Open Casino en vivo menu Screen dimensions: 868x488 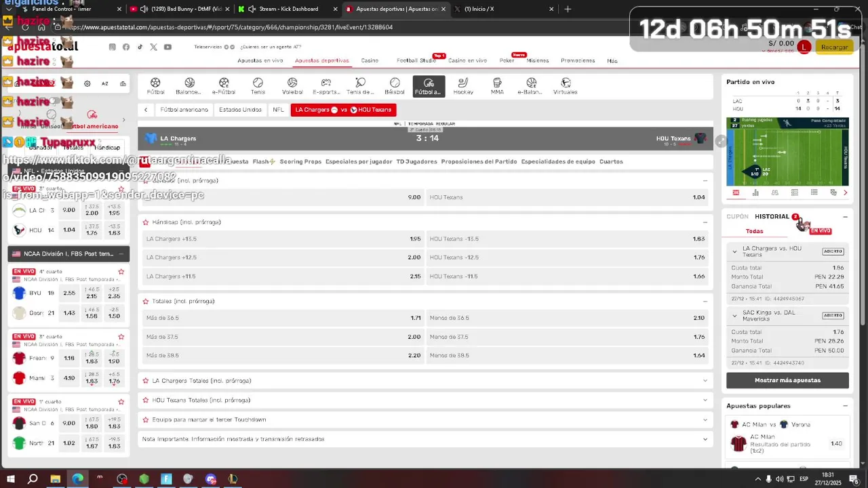tap(467, 60)
